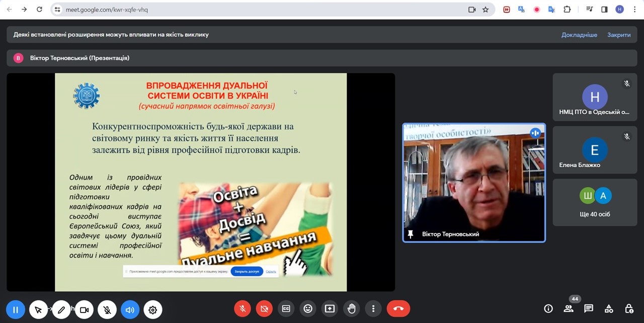Send a reaction with the emoji button

point(308,309)
